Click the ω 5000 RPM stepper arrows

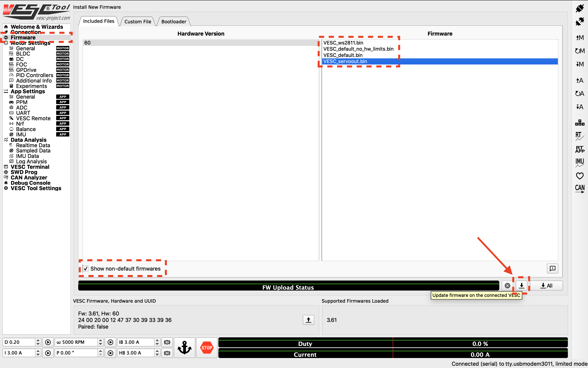pyautogui.click(x=101, y=342)
